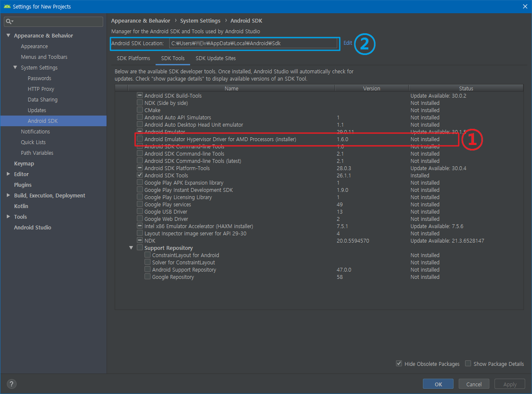Click the Edit link for SDK location

pos(348,43)
